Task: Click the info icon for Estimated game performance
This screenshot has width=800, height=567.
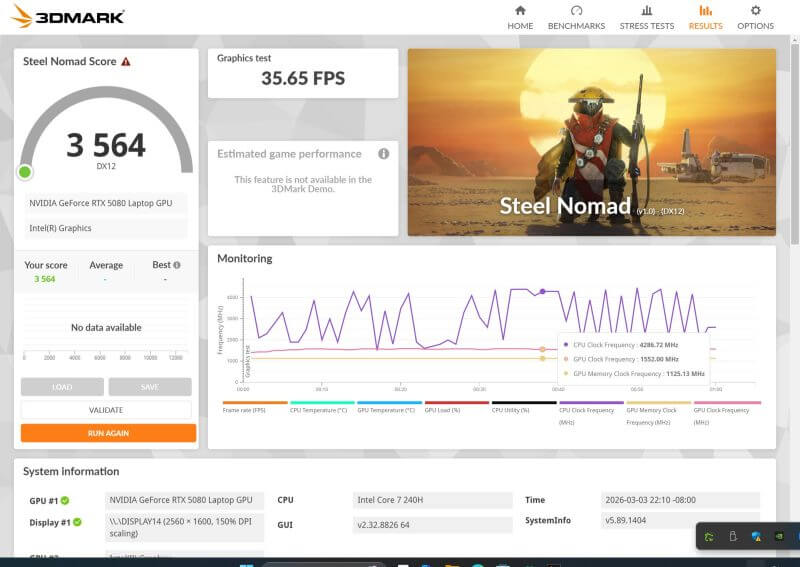Action: tap(383, 154)
